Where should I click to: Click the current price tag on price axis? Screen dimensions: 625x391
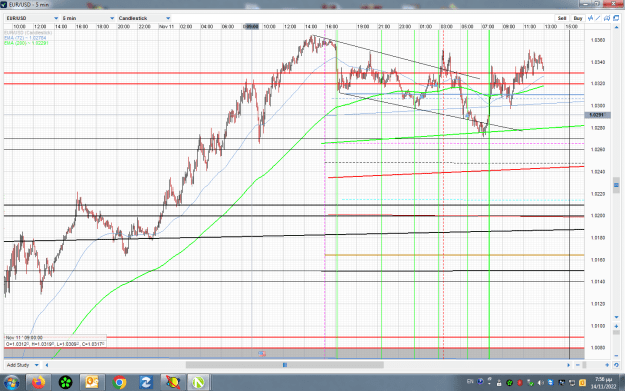pos(597,115)
